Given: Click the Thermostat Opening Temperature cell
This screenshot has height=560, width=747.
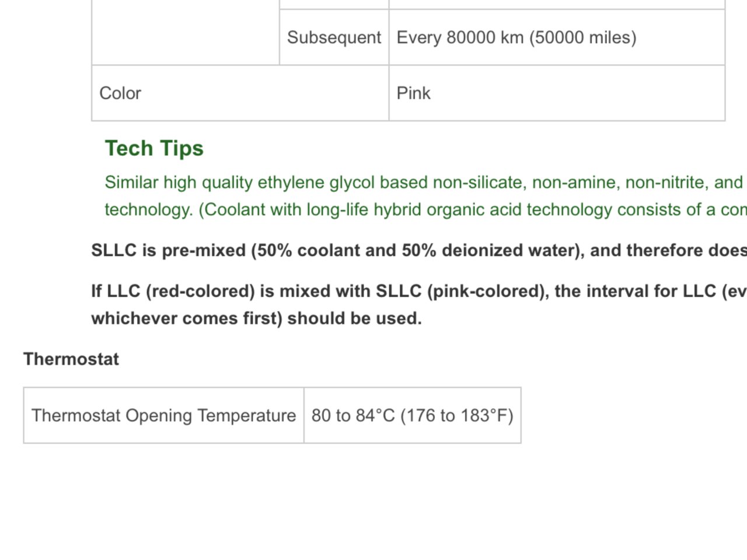Looking at the screenshot, I should pyautogui.click(x=164, y=415).
